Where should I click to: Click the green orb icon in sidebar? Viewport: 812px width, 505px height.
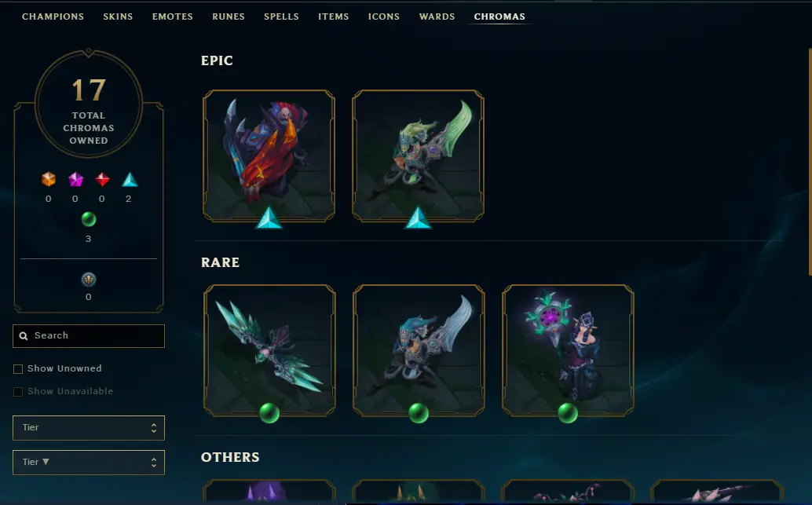click(x=89, y=219)
